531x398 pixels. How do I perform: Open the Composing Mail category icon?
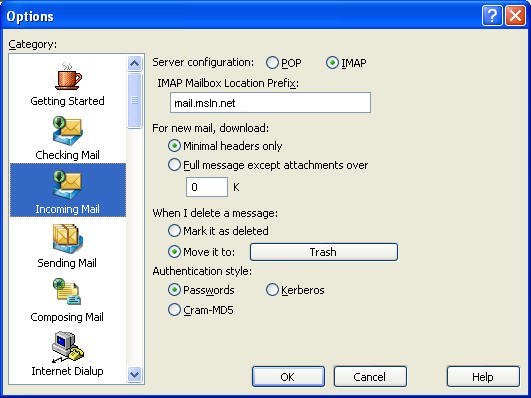click(67, 292)
